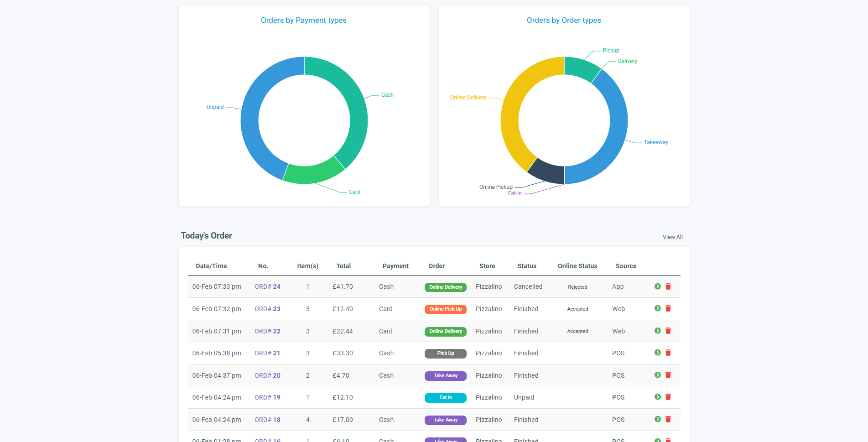868x442 pixels.
Task: Click Take Away badge on ORD# 18 row
Action: coord(446,420)
